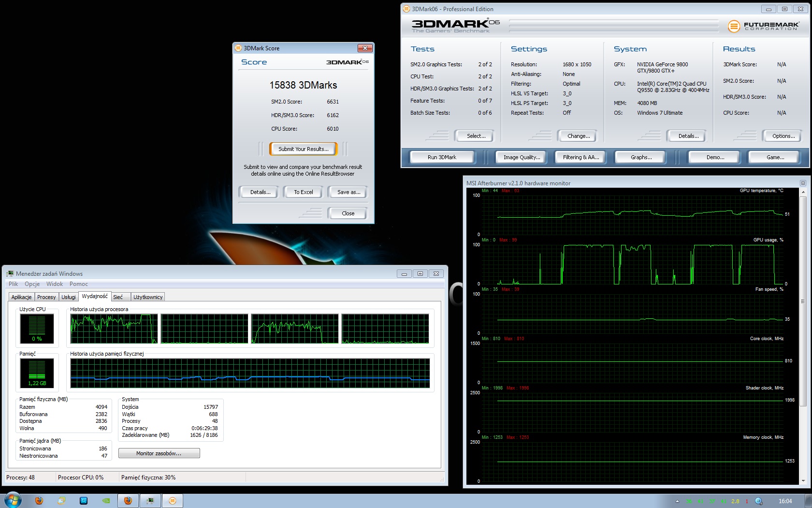The width and height of the screenshot is (812, 508).
Task: Click the first CPU core history graph
Action: click(x=114, y=329)
